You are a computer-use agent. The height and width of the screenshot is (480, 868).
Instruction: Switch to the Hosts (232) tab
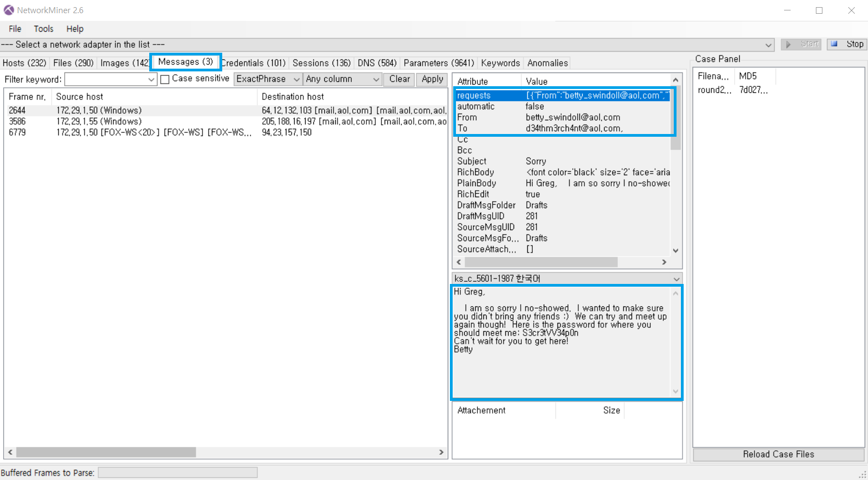pos(25,63)
